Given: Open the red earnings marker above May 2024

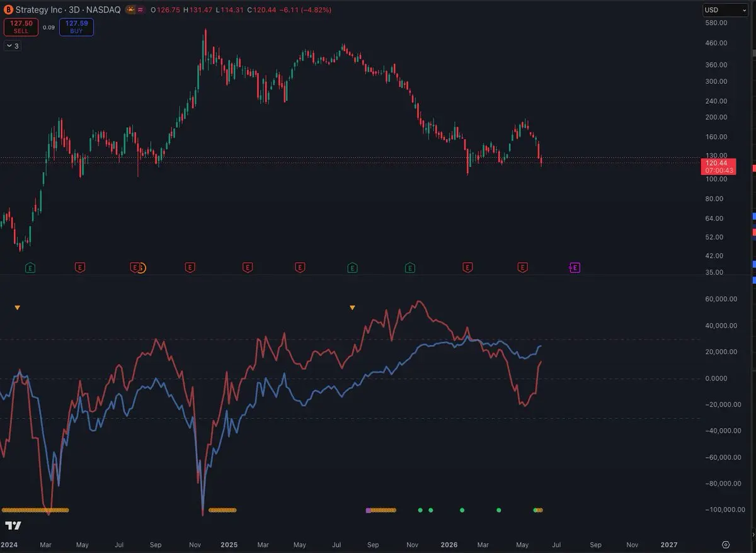Looking at the screenshot, I should [80, 268].
